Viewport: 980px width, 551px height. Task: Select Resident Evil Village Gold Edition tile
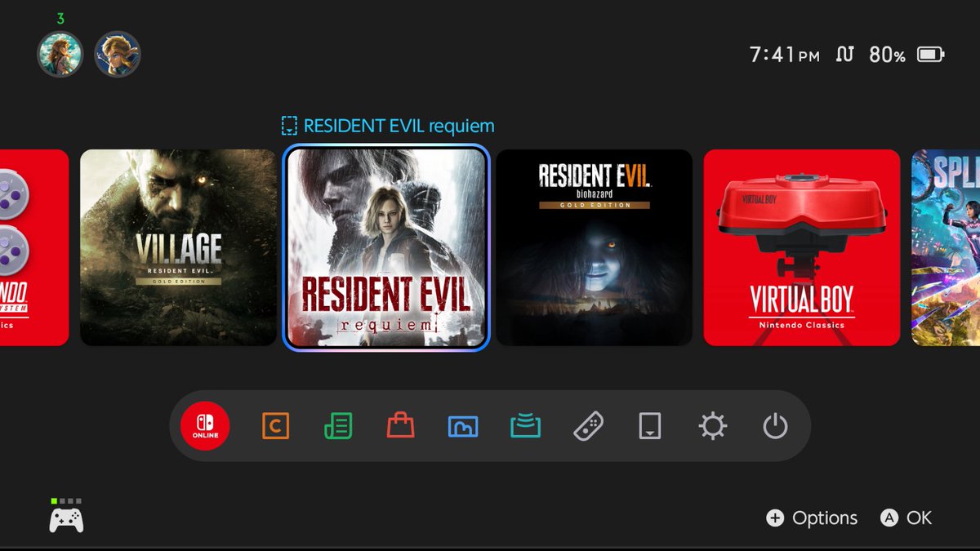[x=179, y=247]
